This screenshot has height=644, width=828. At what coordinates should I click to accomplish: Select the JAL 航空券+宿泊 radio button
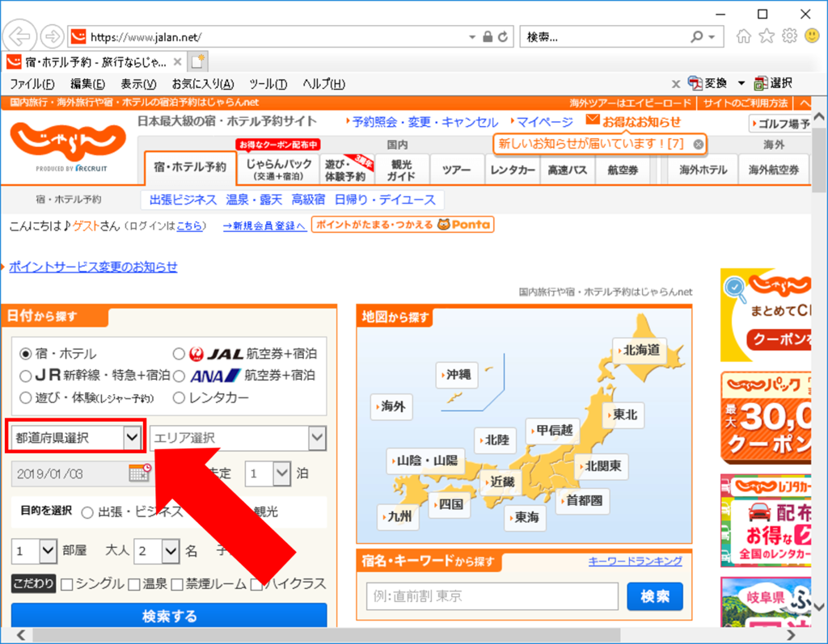point(179,354)
